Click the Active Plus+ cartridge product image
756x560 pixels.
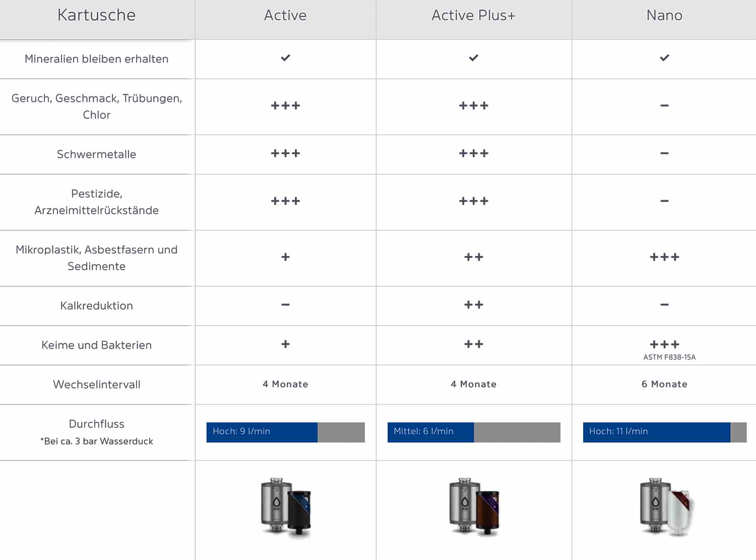474,507
